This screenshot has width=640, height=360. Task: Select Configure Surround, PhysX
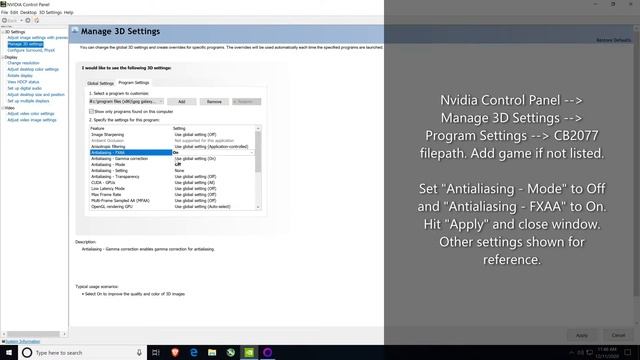pyautogui.click(x=31, y=50)
